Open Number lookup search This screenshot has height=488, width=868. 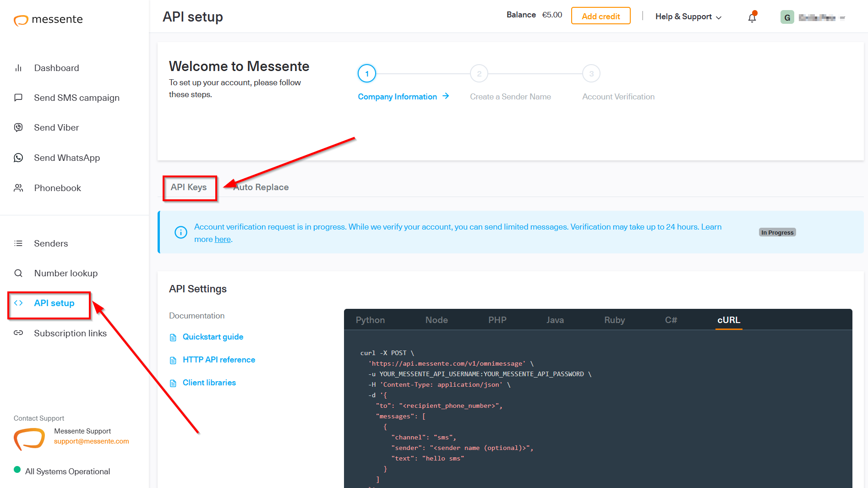tap(66, 273)
